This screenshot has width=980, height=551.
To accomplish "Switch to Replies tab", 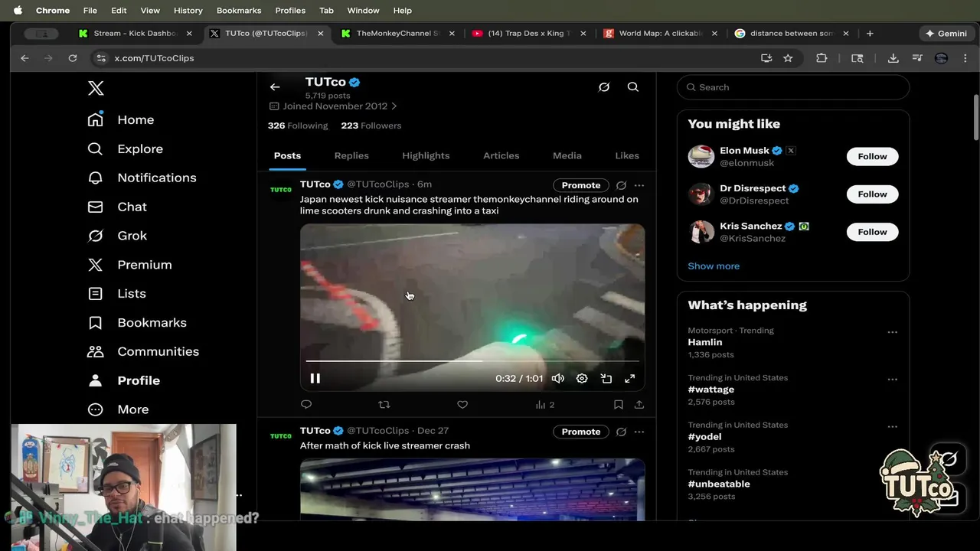I will click(351, 155).
